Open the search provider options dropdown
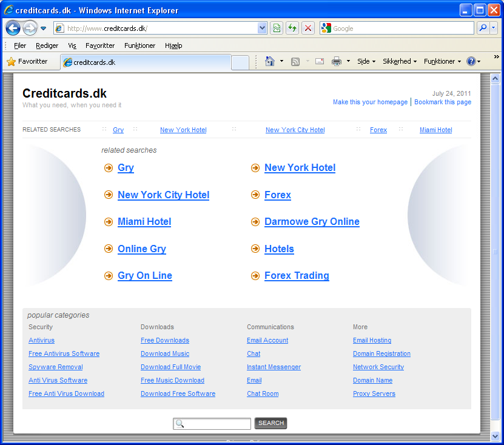The image size is (504, 445). (494, 28)
